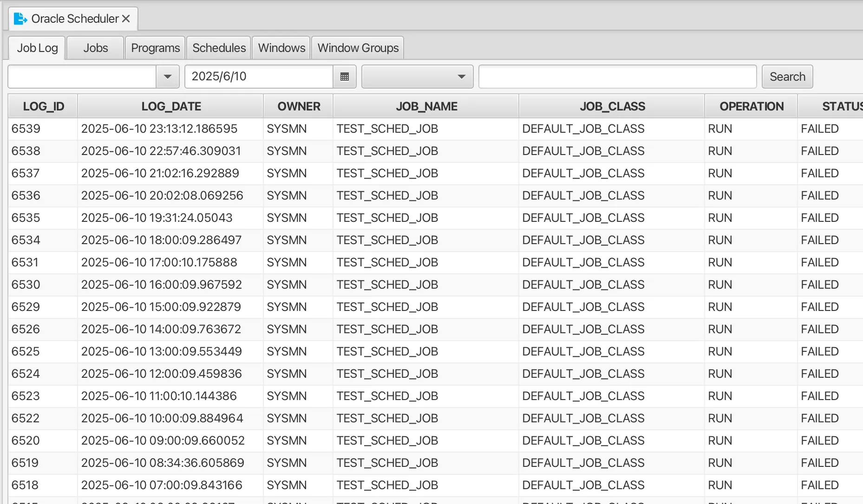This screenshot has height=504, width=863.
Task: Click the Oracle Scheduler document icon in the tab
Action: 20,19
